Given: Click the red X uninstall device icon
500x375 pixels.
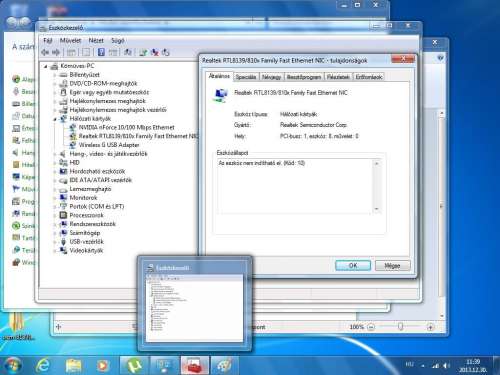Looking at the screenshot, I should [x=154, y=52].
